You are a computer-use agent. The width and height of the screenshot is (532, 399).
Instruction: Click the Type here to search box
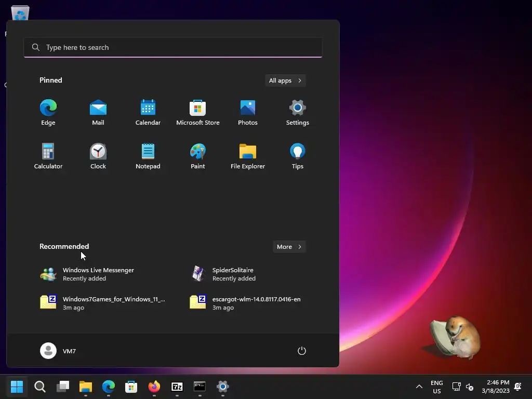pos(173,47)
